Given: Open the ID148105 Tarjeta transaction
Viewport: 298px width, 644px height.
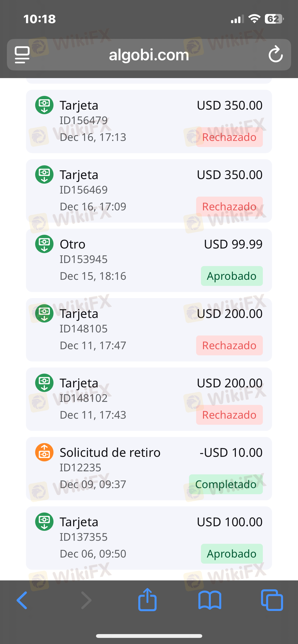Looking at the screenshot, I should [149, 330].
